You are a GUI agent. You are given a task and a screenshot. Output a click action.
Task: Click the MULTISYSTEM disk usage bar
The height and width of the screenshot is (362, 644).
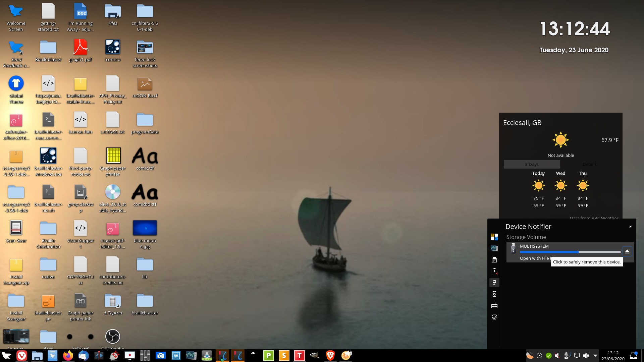(570, 252)
